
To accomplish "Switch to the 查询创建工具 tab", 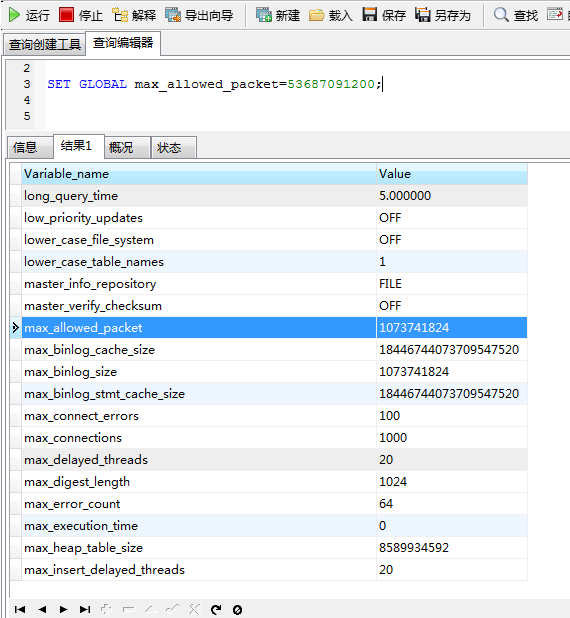I will coord(45,44).
